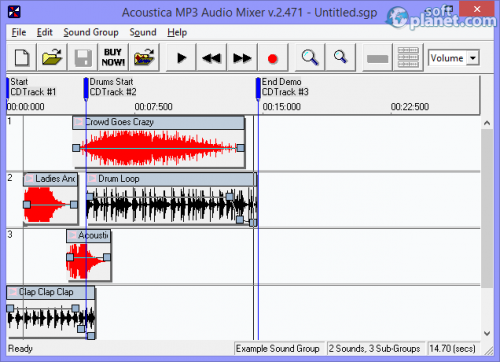Open the Help menu
This screenshot has height=362, width=500.
[177, 32]
